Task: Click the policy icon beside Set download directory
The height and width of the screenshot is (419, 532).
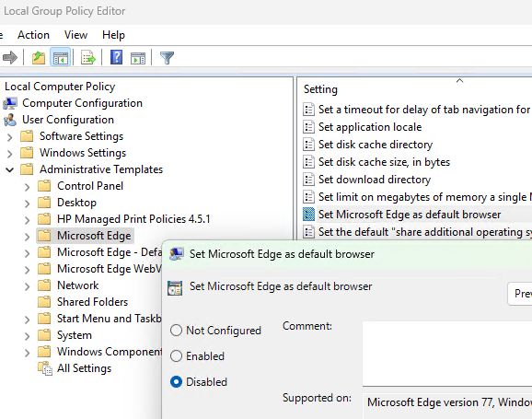Action: [x=308, y=180]
